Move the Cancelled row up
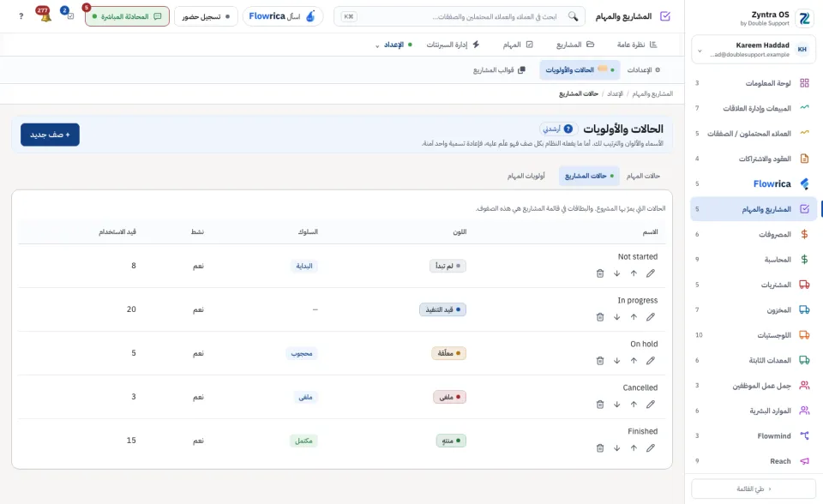This screenshot has width=823, height=504. tap(634, 404)
